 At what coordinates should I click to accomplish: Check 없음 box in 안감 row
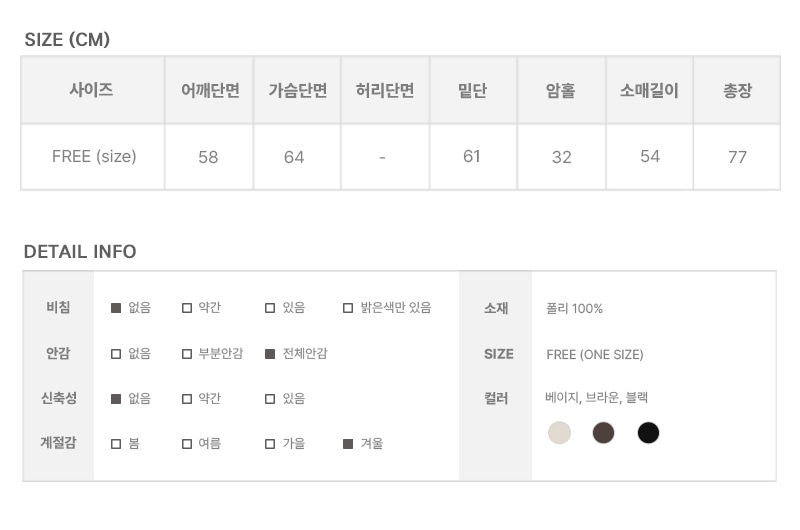coord(116,354)
